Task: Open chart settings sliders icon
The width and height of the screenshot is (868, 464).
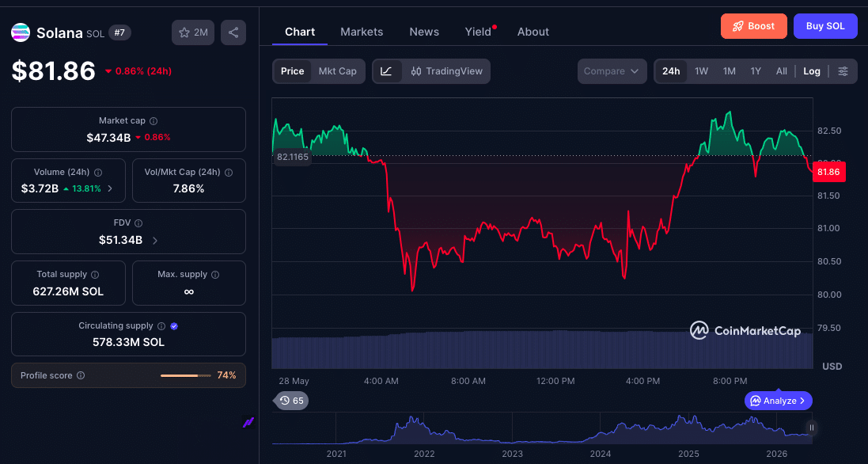Action: (x=843, y=71)
